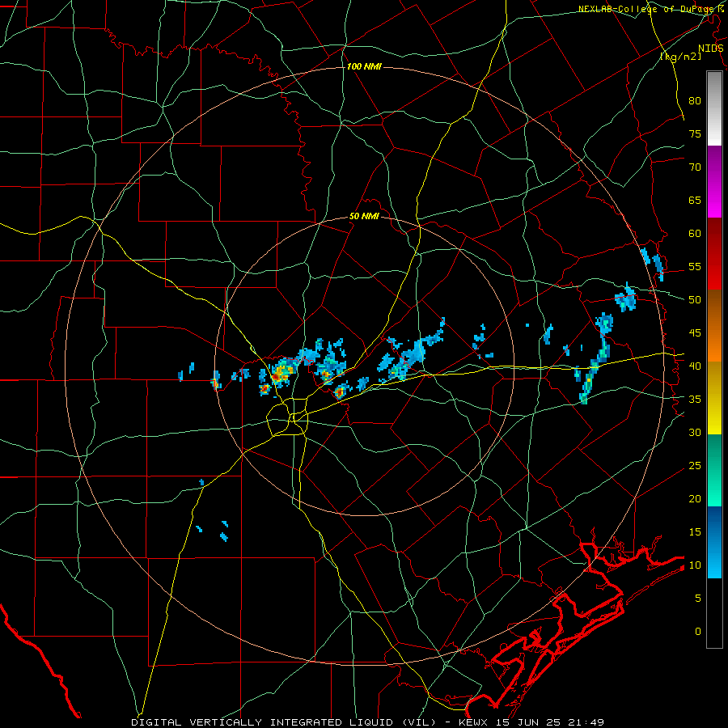
Task: Click the scale value '20'
Action: (x=695, y=499)
